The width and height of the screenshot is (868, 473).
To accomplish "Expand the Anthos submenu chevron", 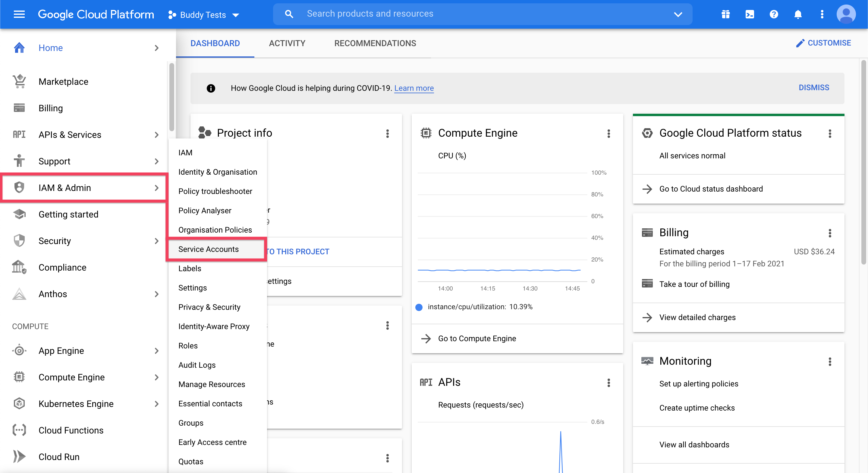I will pos(156,294).
